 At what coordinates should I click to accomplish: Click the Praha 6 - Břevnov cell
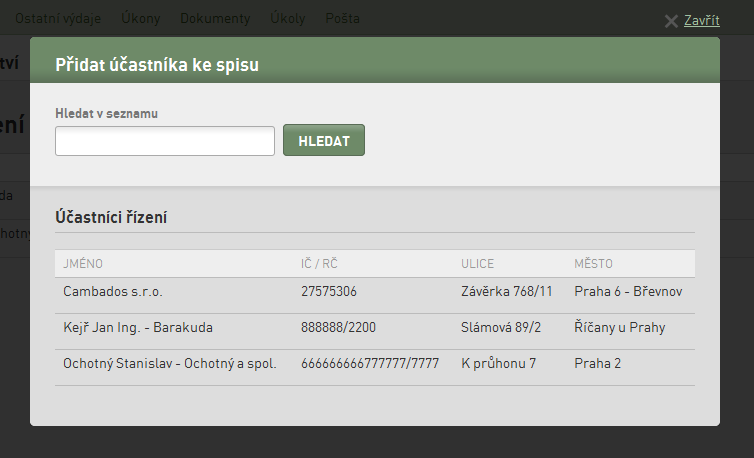628,292
